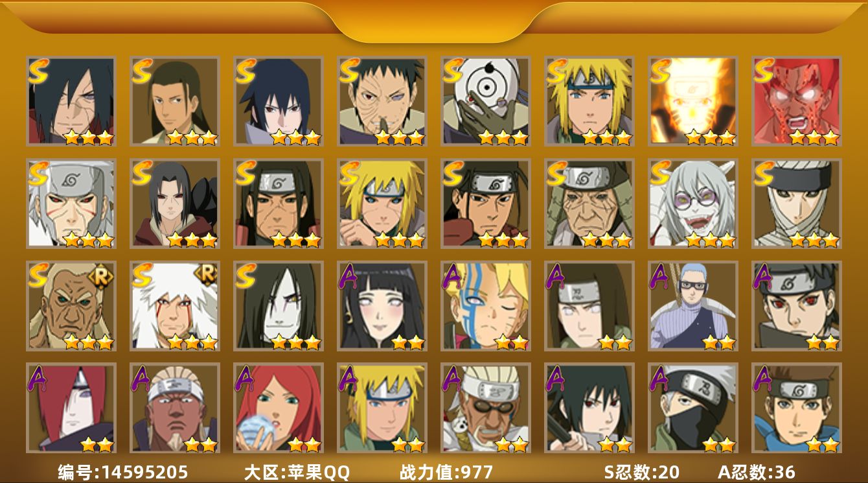Click the A忍数:36 count label
Viewport: 868px width, 483px height.
[x=757, y=472]
